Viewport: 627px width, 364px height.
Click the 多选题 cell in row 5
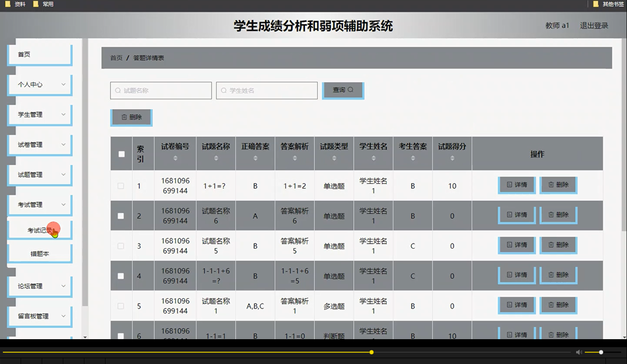tap(334, 306)
